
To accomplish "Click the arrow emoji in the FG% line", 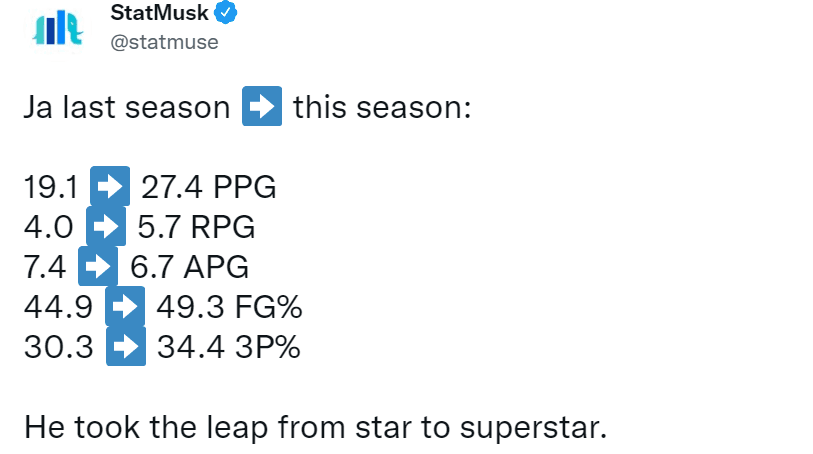I will tap(125, 307).
